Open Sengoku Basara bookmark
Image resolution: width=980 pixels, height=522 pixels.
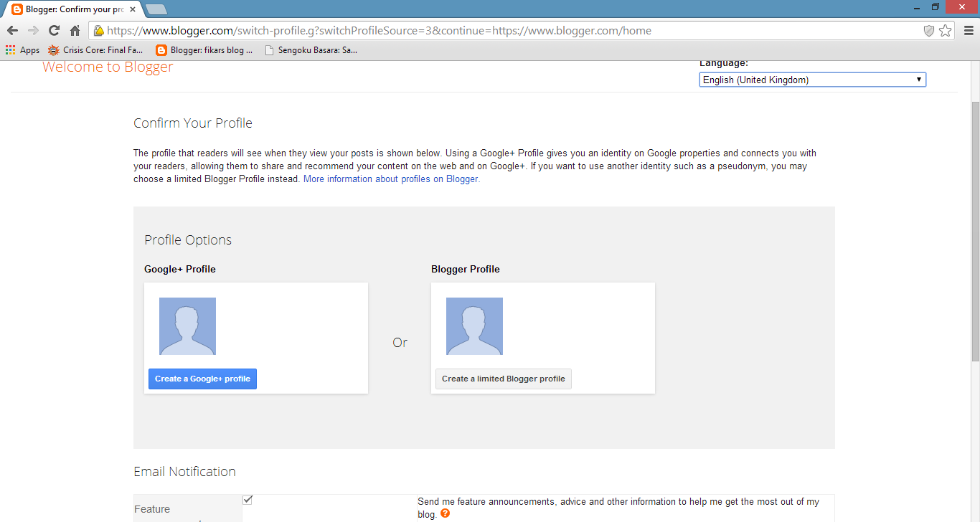[311, 50]
